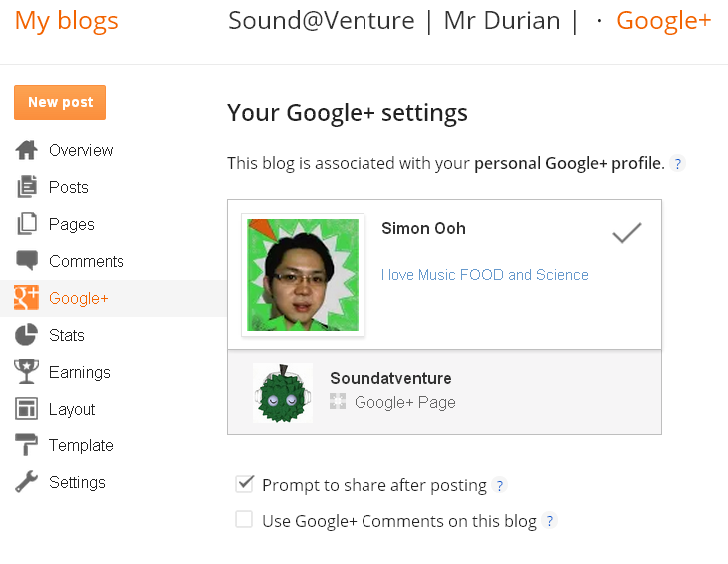This screenshot has width=728, height=564.
Task: Select the Pages icon in sidebar
Action: pos(27,224)
